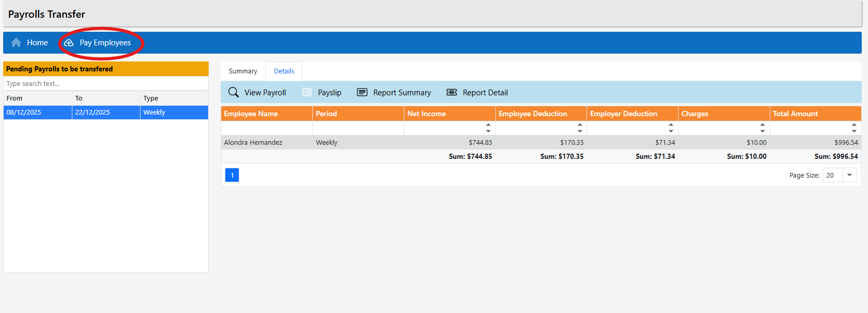The width and height of the screenshot is (868, 313).
Task: Decrease the Employer Deduction filter value
Action: click(x=671, y=131)
